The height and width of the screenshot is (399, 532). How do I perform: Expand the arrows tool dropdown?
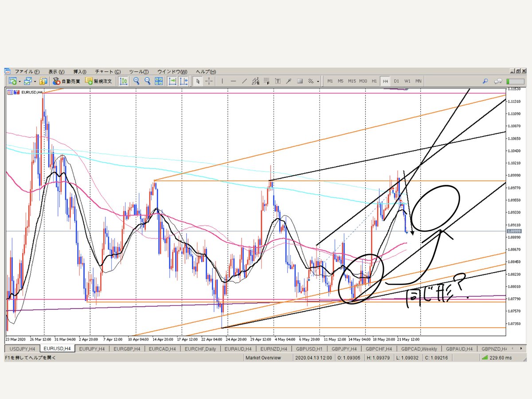click(318, 82)
